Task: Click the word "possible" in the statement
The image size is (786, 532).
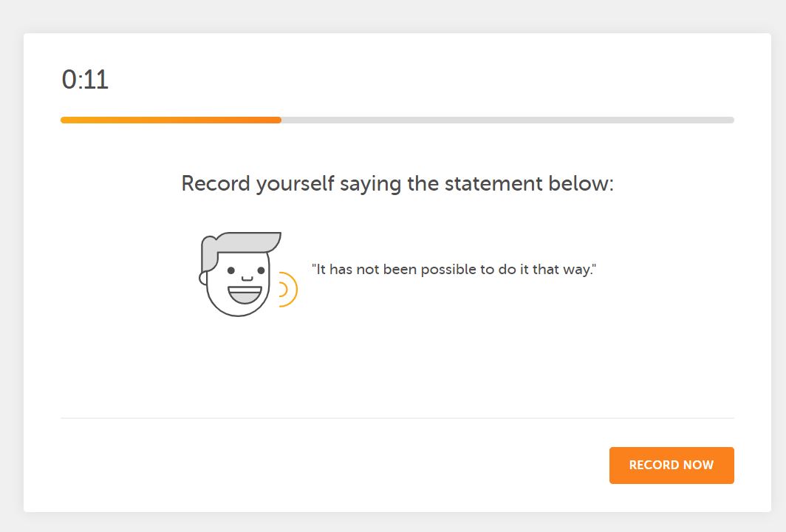Action: (x=449, y=270)
